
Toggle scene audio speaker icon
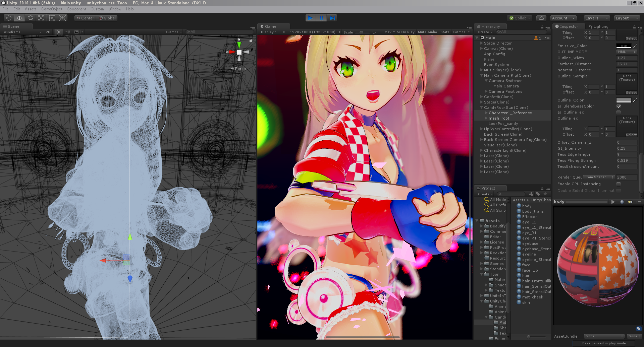point(67,32)
